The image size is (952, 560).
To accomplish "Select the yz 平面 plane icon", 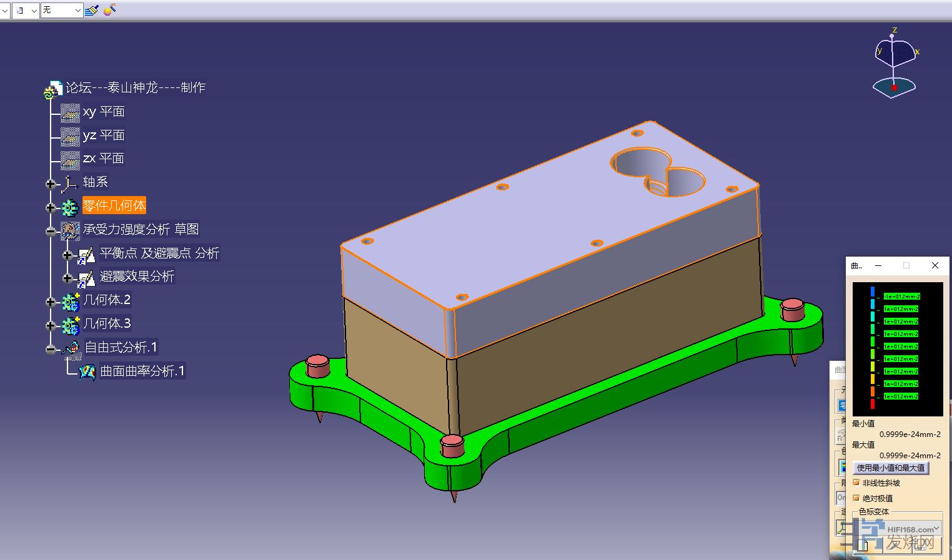I will tap(70, 135).
